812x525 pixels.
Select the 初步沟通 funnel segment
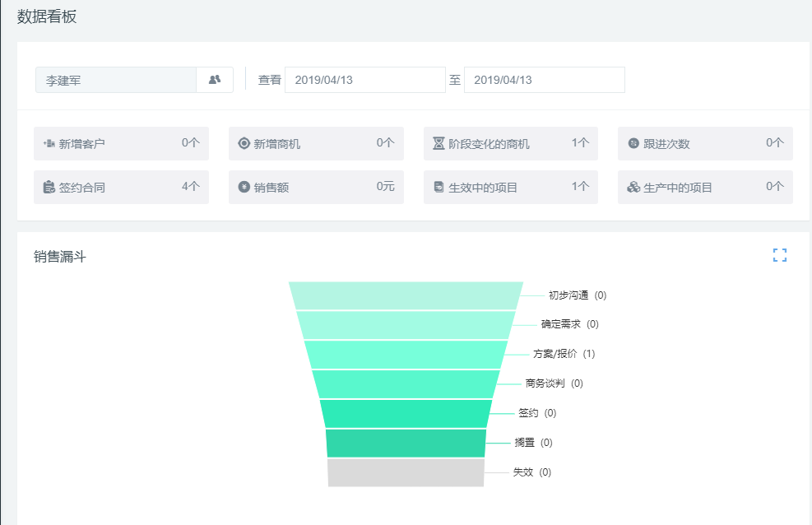click(x=406, y=295)
